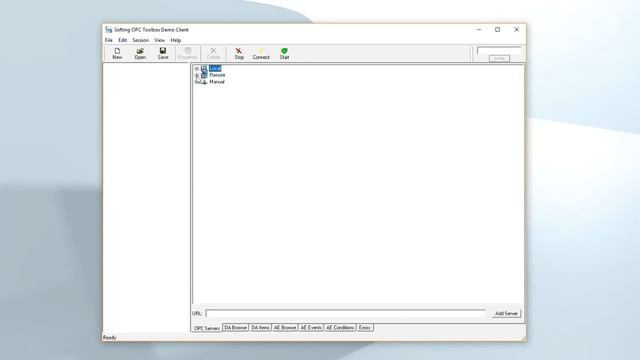This screenshot has height=360, width=640.
Task: Switch to the Errors tab
Action: [x=365, y=327]
